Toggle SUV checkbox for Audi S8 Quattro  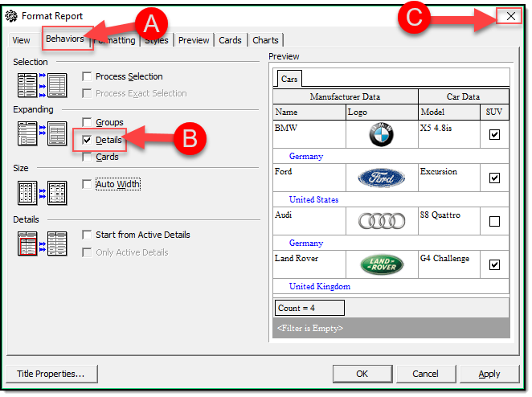[x=494, y=221]
